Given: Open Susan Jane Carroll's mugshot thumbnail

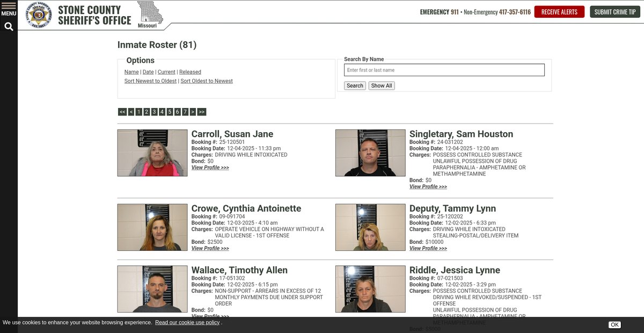Looking at the screenshot, I should tap(152, 153).
